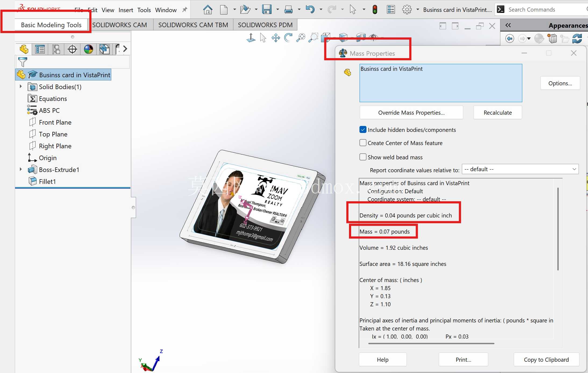
Task: Open FeatureManager design tree tab icon
Action: 24,49
